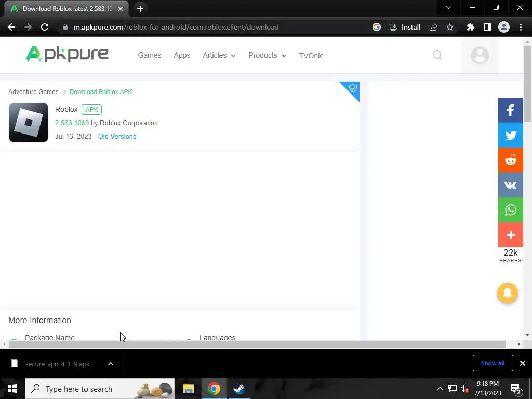Bookmark this page with the star
The height and width of the screenshot is (399, 532).
click(450, 27)
